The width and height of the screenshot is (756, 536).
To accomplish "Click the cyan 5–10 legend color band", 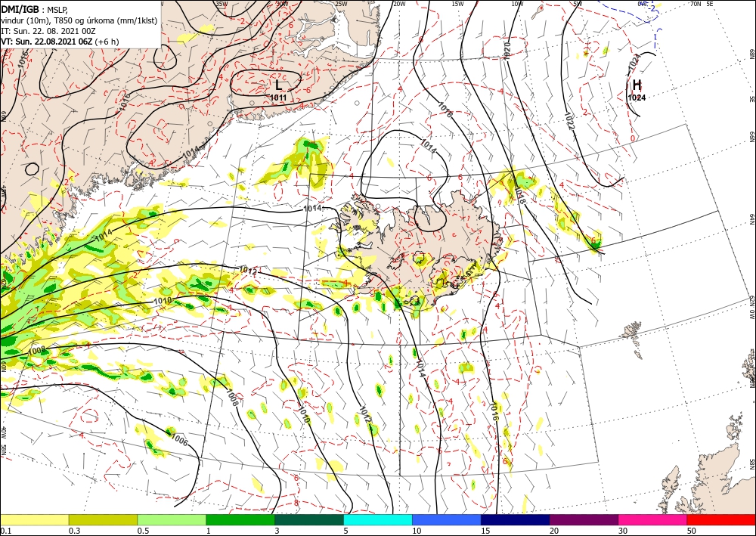I will (378, 519).
